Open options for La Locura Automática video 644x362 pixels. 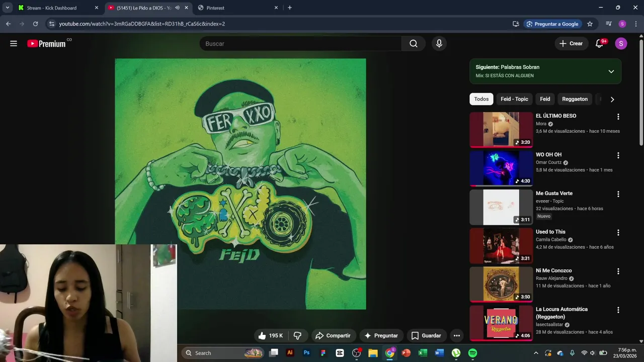tap(618, 310)
